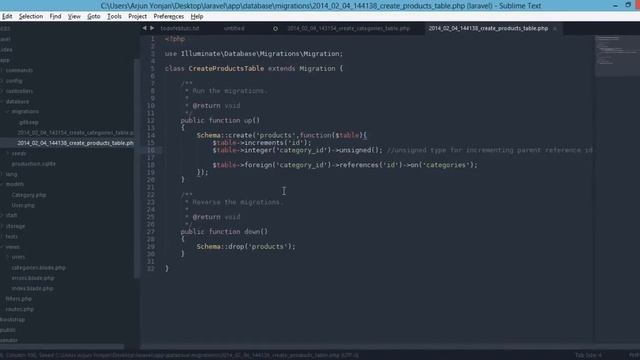The width and height of the screenshot is (640, 360).
Task: Open the Help menu
Action: click(x=197, y=16)
